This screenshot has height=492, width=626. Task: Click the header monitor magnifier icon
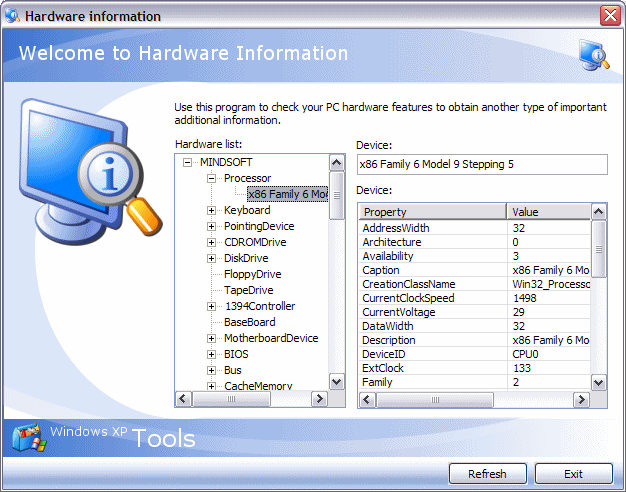coord(594,55)
